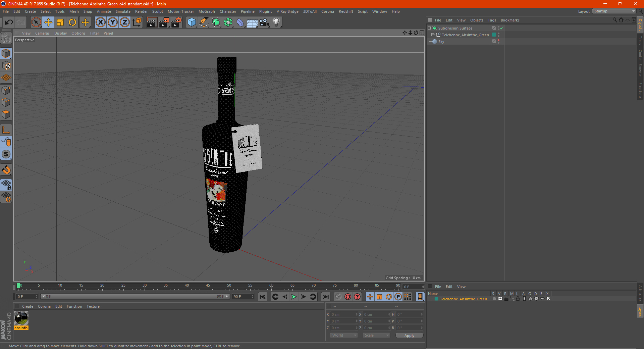Viewport: 644px width, 349px height.
Task: Toggle Autokeying button
Action: (348, 297)
